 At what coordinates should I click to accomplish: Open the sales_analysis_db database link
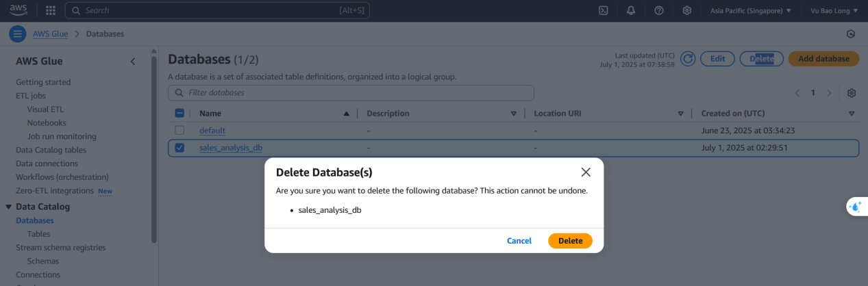(x=231, y=147)
